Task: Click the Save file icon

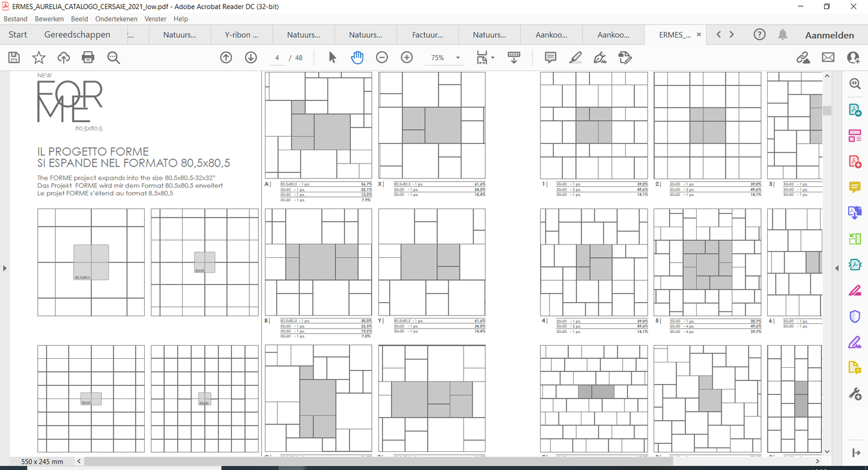Action: pyautogui.click(x=14, y=58)
